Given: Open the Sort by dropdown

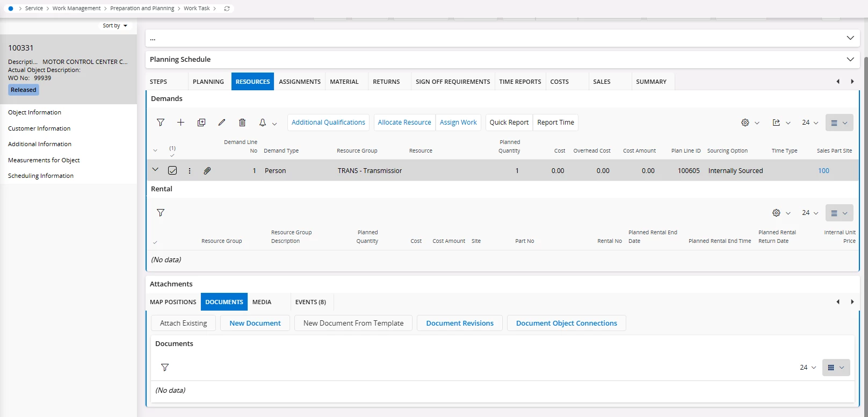Looking at the screenshot, I should (115, 26).
